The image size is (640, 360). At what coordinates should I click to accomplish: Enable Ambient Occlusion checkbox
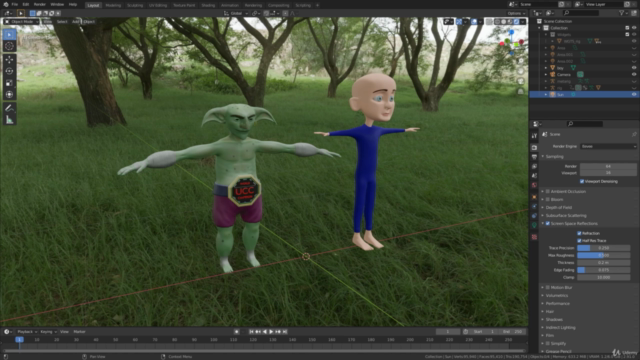click(548, 191)
